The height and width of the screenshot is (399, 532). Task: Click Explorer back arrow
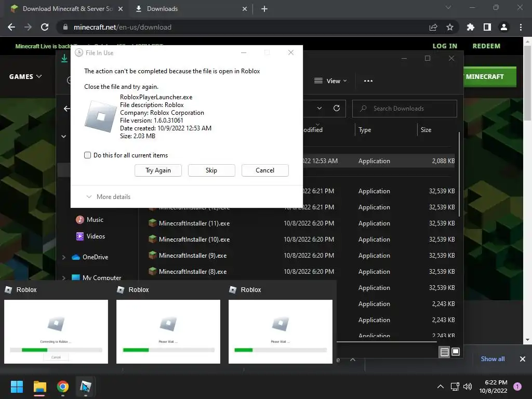[x=67, y=109]
